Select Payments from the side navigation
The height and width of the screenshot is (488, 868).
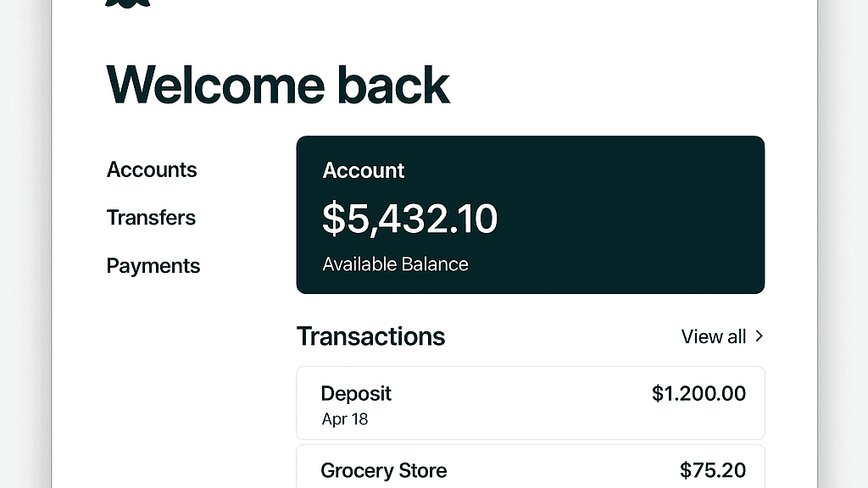(x=153, y=266)
